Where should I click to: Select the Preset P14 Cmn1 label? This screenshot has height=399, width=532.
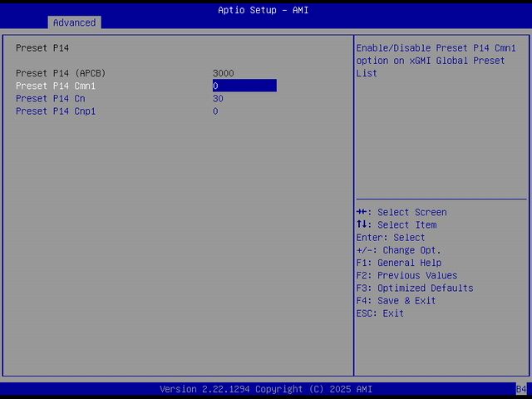(56, 86)
